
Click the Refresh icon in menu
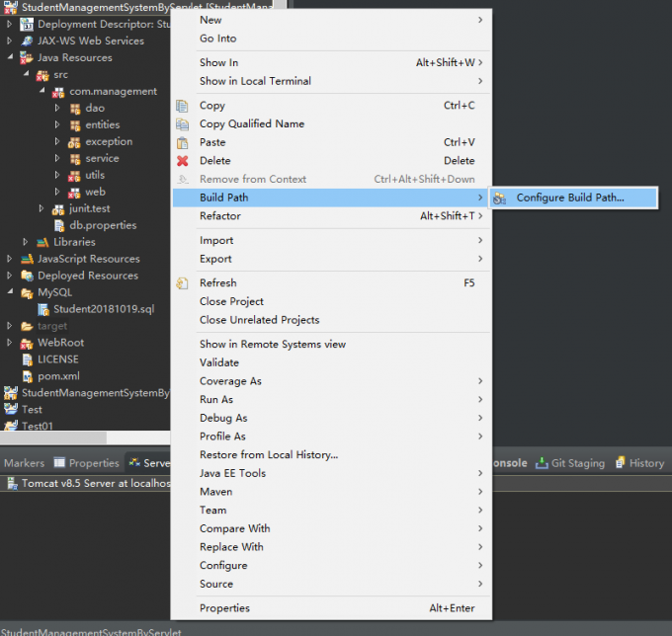182,283
